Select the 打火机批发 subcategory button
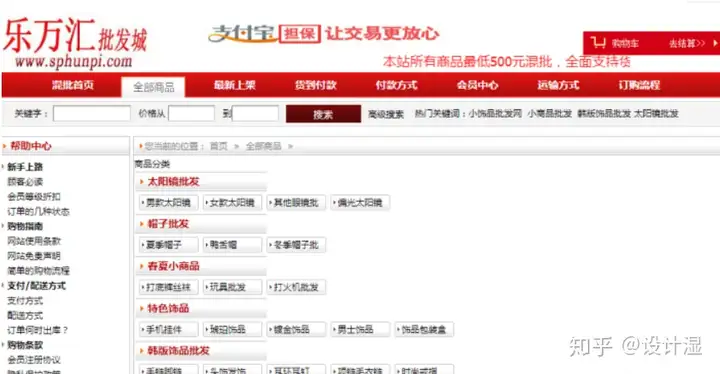Screen dimensions: 720x374 click(x=296, y=287)
